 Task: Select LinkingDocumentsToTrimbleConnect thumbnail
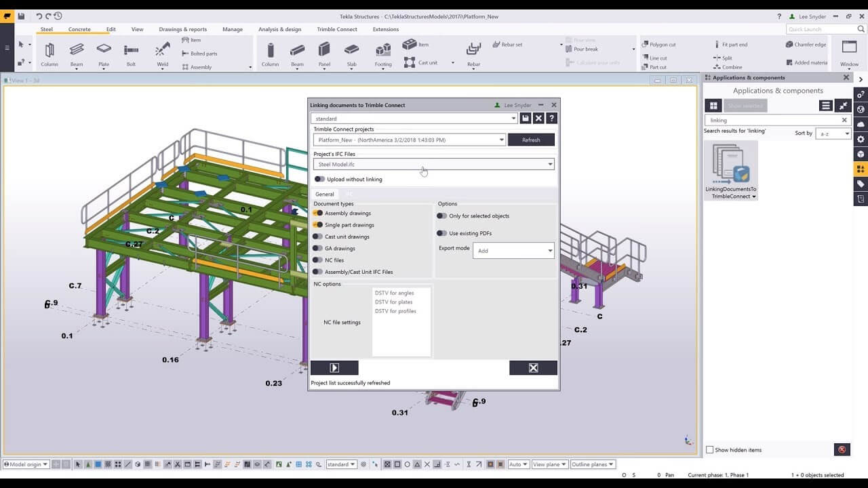tap(731, 171)
